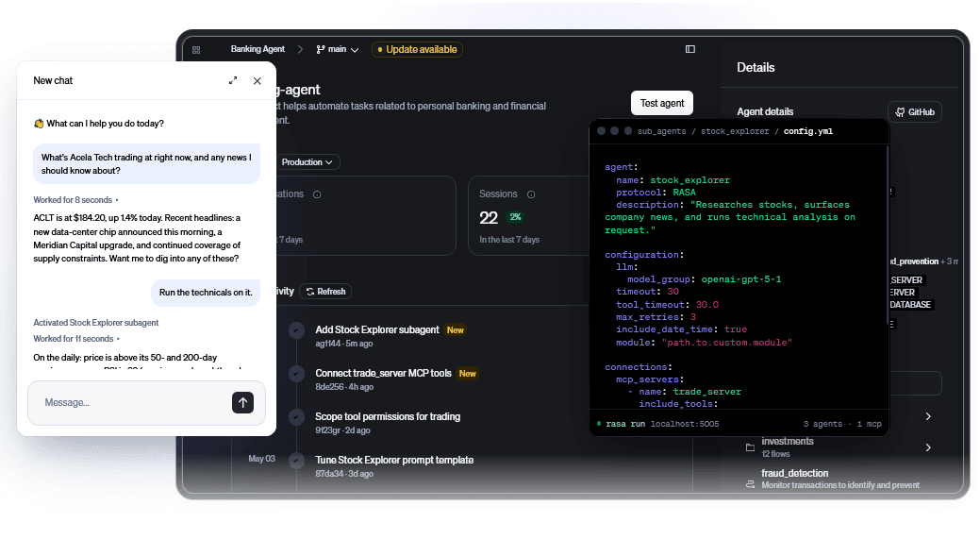Open the Production environment dropdown
The image size is (980, 556).
pyautogui.click(x=308, y=162)
